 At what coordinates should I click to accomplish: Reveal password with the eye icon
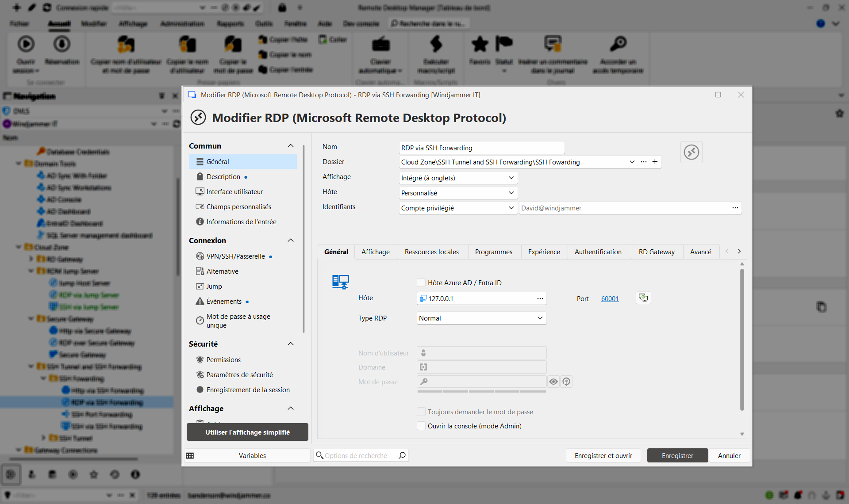coord(553,382)
